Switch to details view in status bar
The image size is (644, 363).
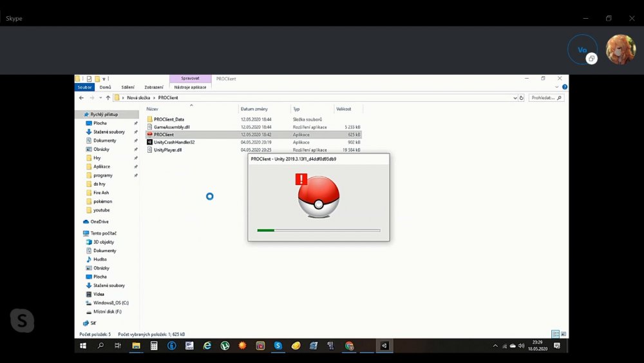coord(556,334)
